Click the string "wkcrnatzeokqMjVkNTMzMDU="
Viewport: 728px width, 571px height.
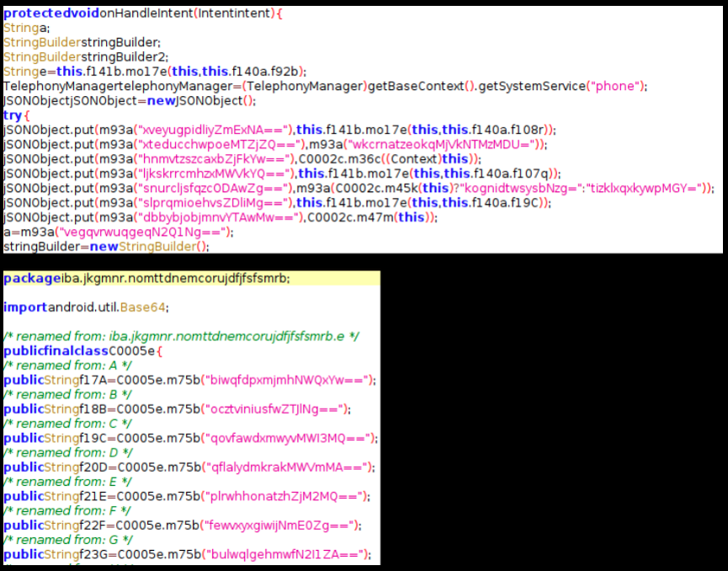click(441, 145)
